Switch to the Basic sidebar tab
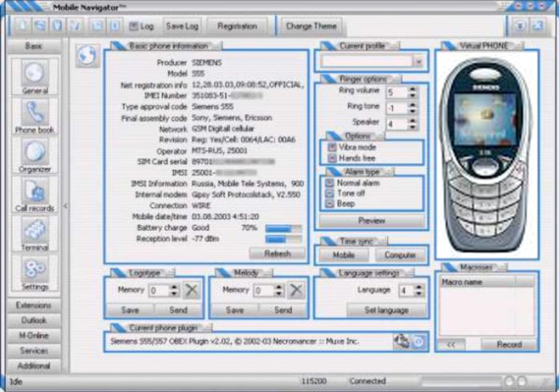Screen dimensions: 559x392 (x=34, y=46)
